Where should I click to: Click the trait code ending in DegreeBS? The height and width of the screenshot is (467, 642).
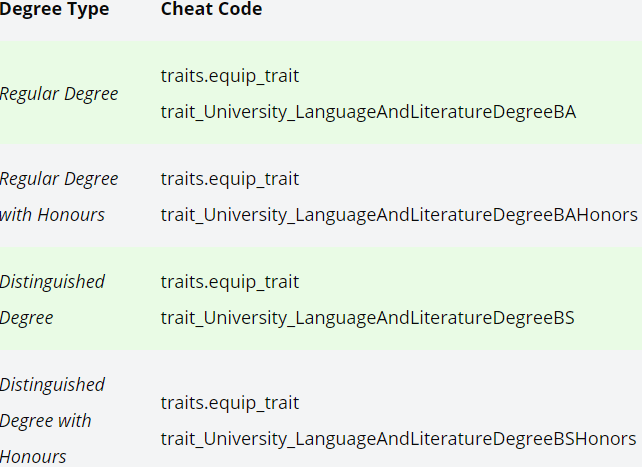coord(367,318)
